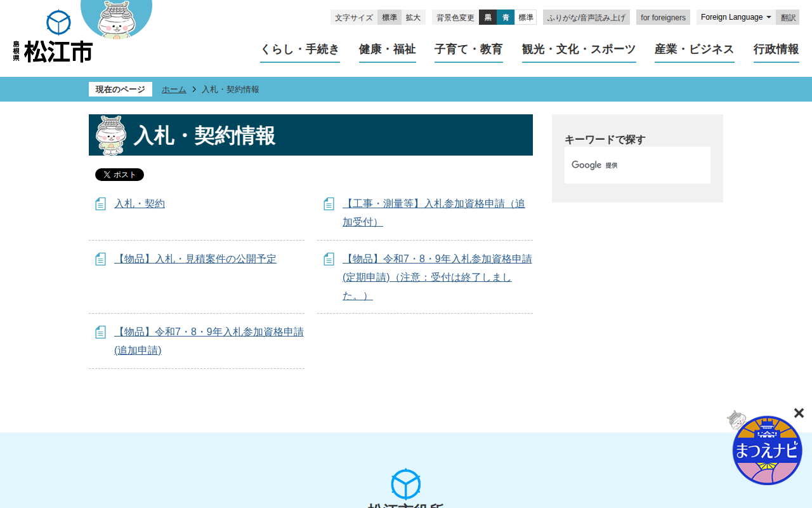Screen dimensions: 812x508
Task: Click the footer Matsue city emblem
Action: point(406,485)
